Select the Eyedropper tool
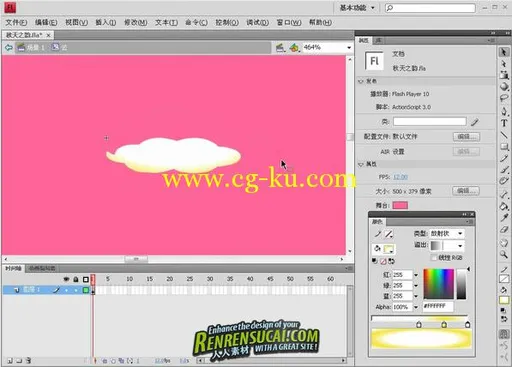The width and height of the screenshot is (512, 367). click(x=504, y=218)
